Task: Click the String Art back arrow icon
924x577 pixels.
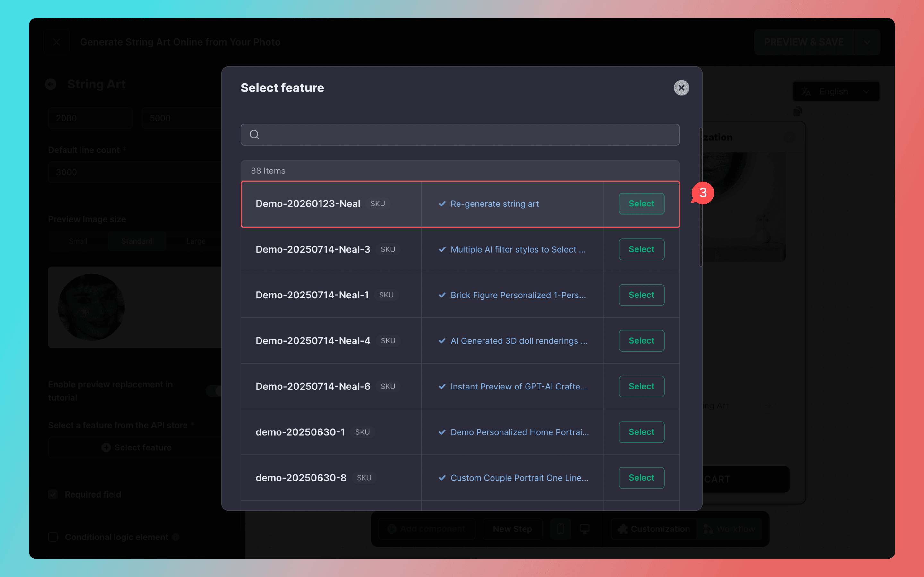Action: (x=50, y=84)
